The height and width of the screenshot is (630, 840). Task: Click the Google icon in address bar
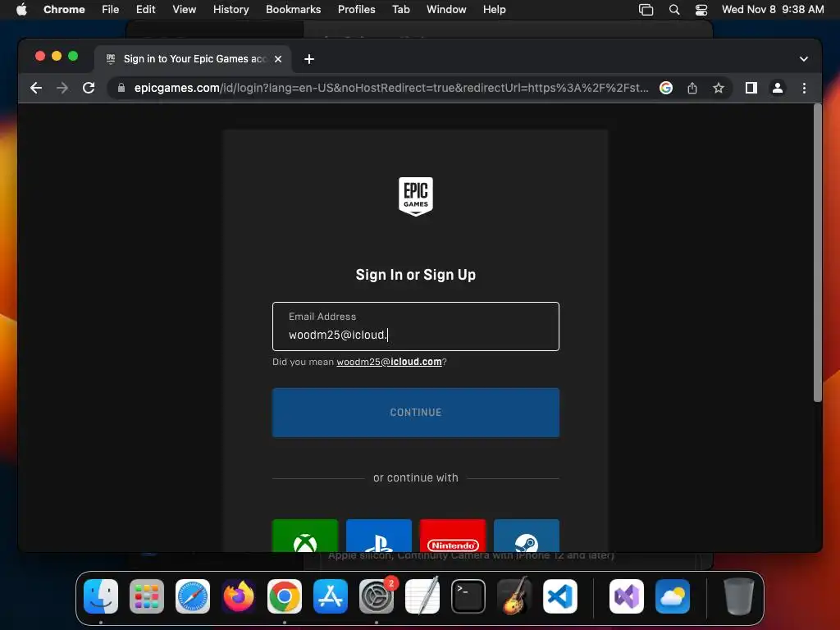pyautogui.click(x=666, y=88)
